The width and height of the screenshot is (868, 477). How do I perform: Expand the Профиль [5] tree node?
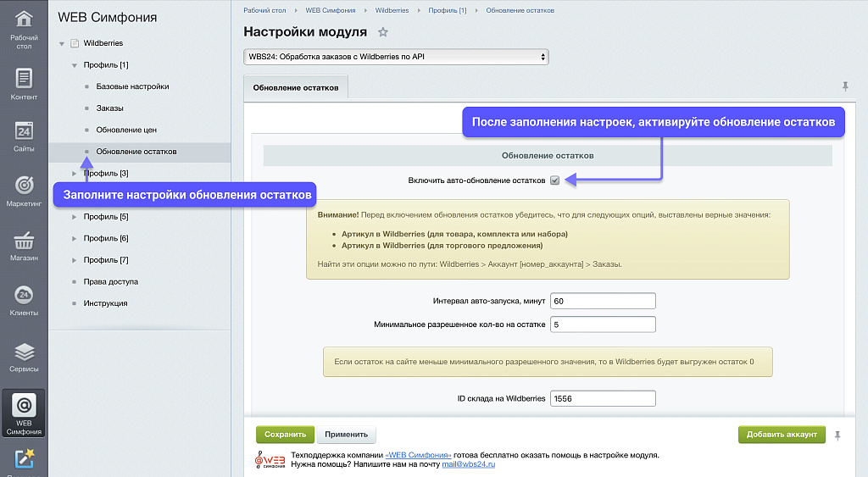74,217
